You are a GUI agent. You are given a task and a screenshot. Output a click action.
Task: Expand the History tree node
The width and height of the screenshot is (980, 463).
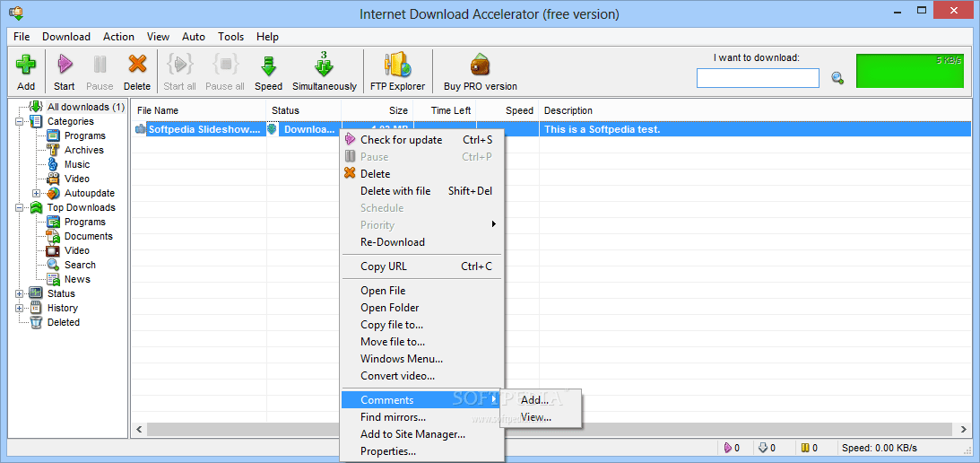pos(20,308)
